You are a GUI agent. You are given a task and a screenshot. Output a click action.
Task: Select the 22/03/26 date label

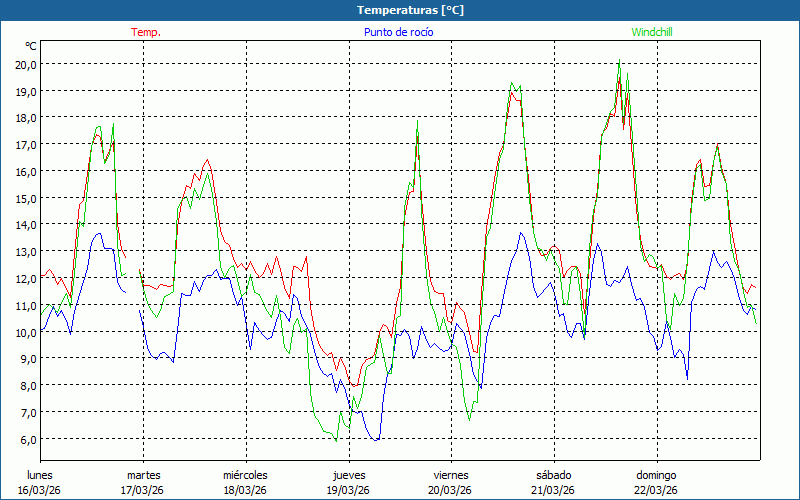pos(656,490)
